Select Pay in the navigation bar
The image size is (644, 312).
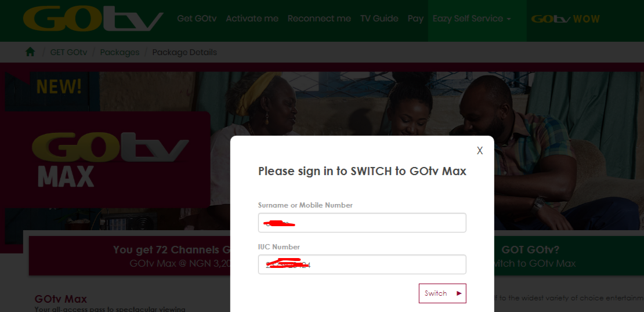point(415,19)
